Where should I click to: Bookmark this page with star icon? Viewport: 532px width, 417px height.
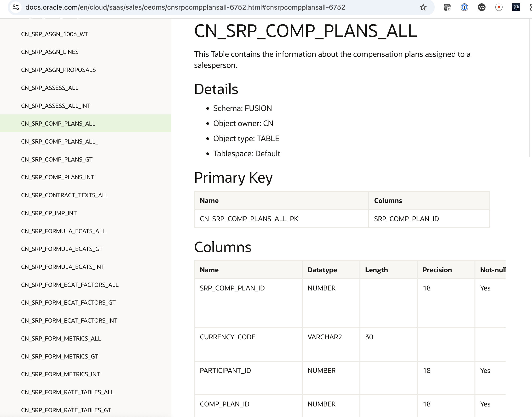click(x=423, y=7)
